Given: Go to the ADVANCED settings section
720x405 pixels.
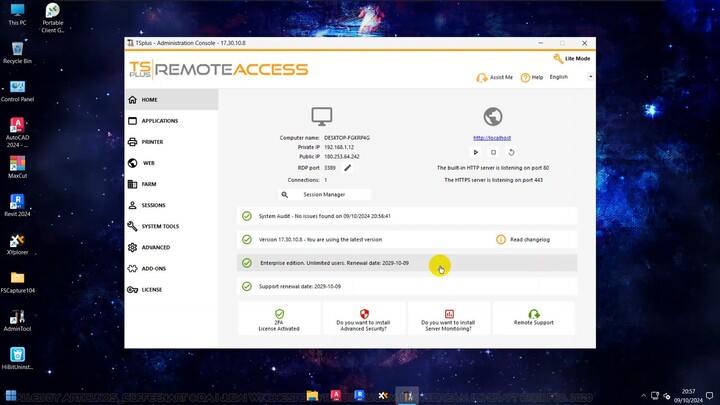Looking at the screenshot, I should pos(171,248).
